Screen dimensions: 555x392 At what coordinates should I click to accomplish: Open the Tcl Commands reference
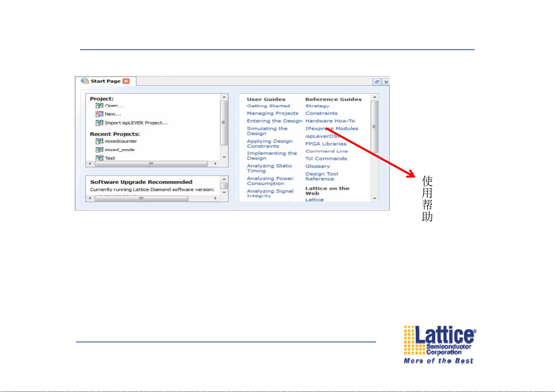326,159
